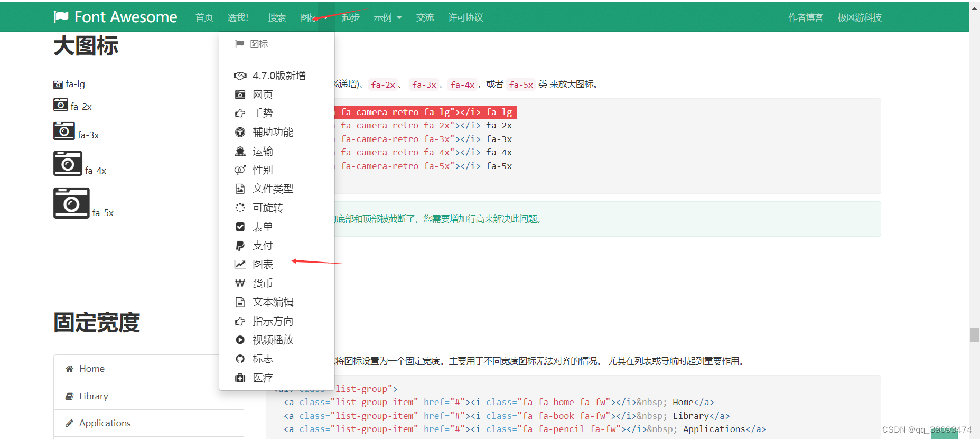Click the handshake icon beside 4.7.0版新增
The width and height of the screenshot is (980, 439).
pos(240,76)
